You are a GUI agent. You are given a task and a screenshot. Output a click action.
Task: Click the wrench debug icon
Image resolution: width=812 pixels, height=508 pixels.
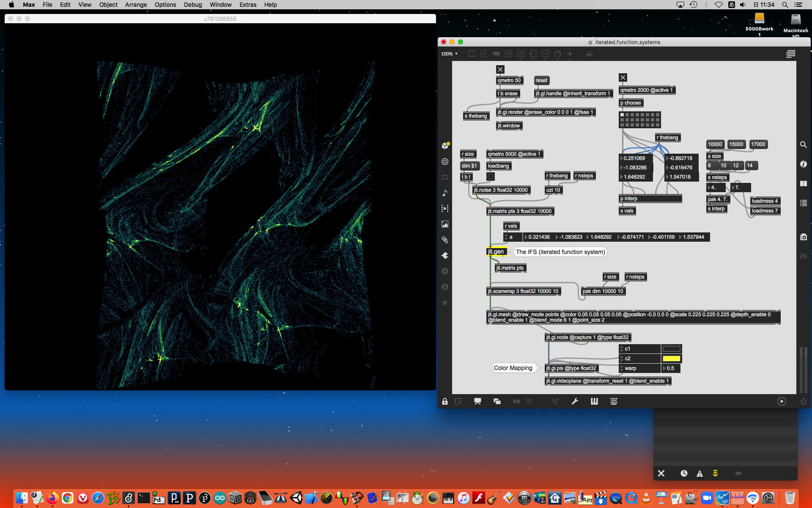[575, 401]
